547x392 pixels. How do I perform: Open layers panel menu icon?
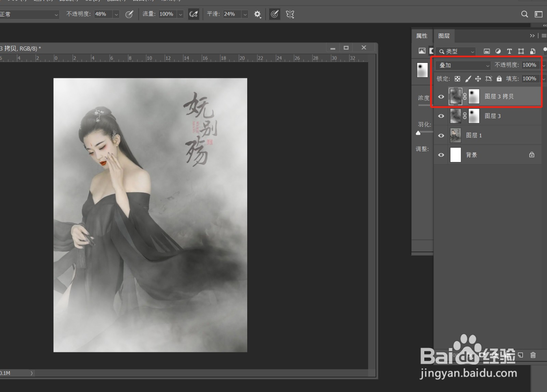pyautogui.click(x=544, y=36)
